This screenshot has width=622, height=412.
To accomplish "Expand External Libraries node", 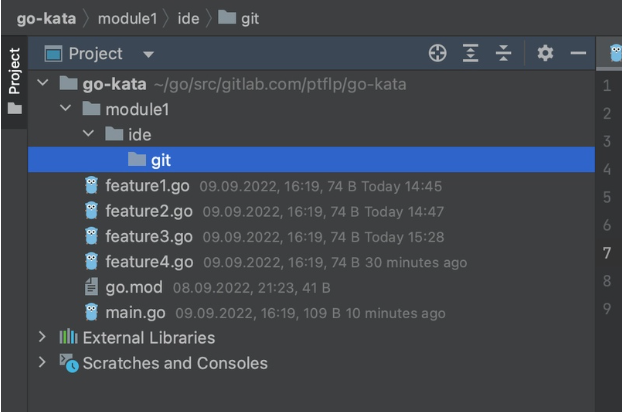I will (x=43, y=338).
